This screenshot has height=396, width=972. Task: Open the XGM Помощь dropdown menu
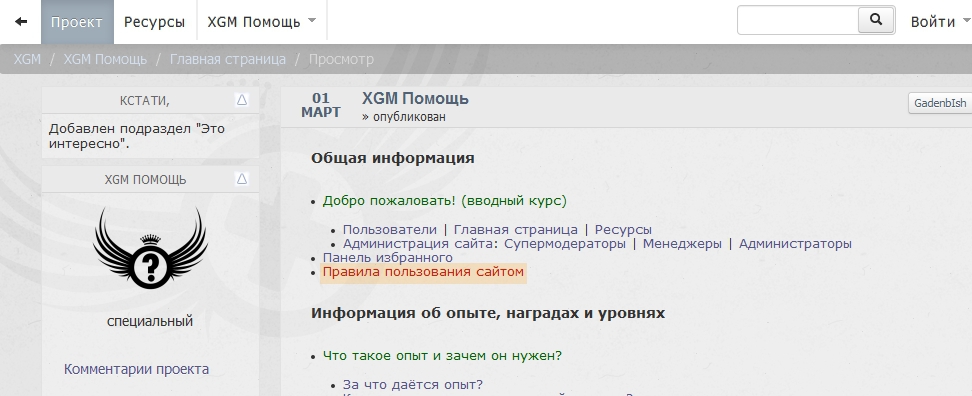pos(262,22)
